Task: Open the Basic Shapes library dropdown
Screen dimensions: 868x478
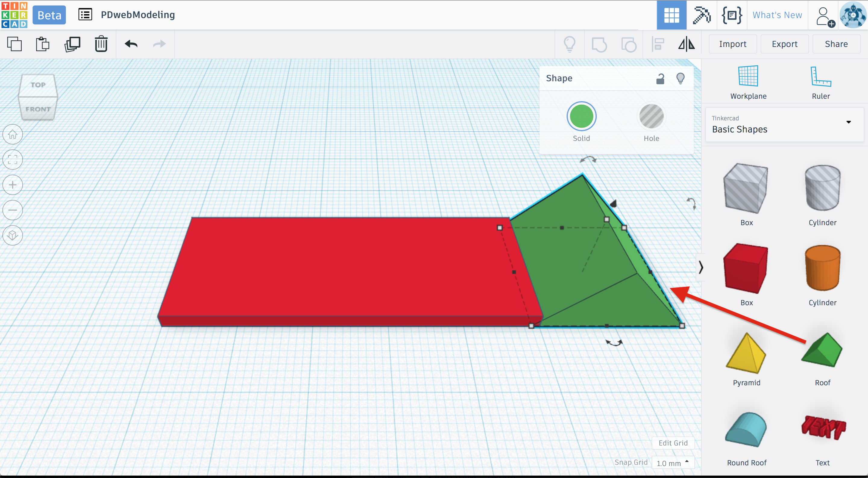Action: coord(784,124)
